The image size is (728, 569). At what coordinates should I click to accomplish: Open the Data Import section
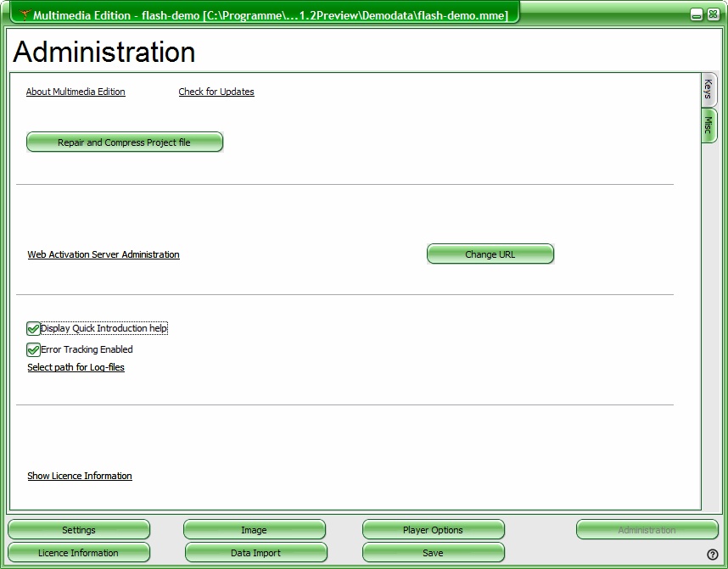coord(255,552)
